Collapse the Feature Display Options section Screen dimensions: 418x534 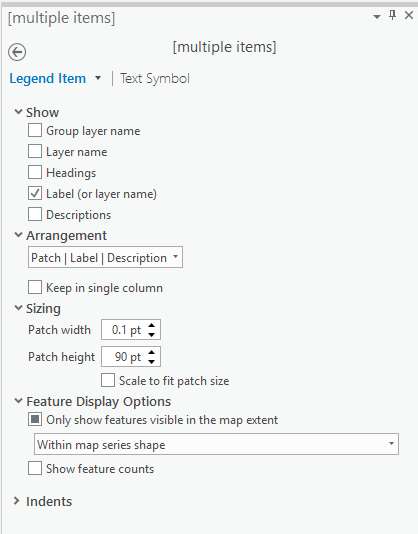point(18,401)
